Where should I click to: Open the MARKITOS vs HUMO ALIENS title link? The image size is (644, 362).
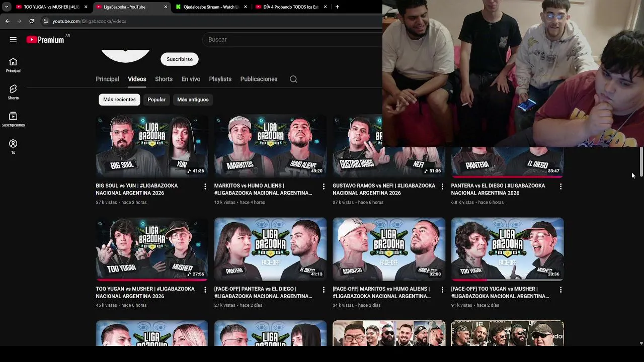(x=263, y=189)
